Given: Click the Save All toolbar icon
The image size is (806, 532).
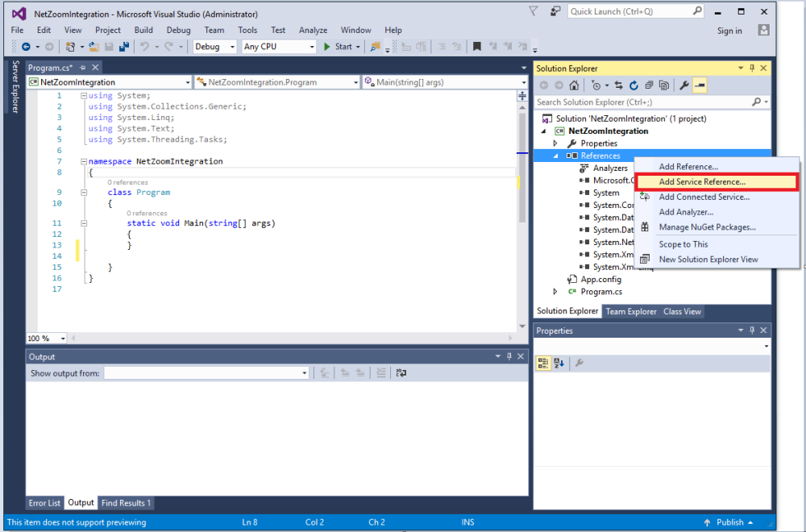Looking at the screenshot, I should pyautogui.click(x=124, y=47).
